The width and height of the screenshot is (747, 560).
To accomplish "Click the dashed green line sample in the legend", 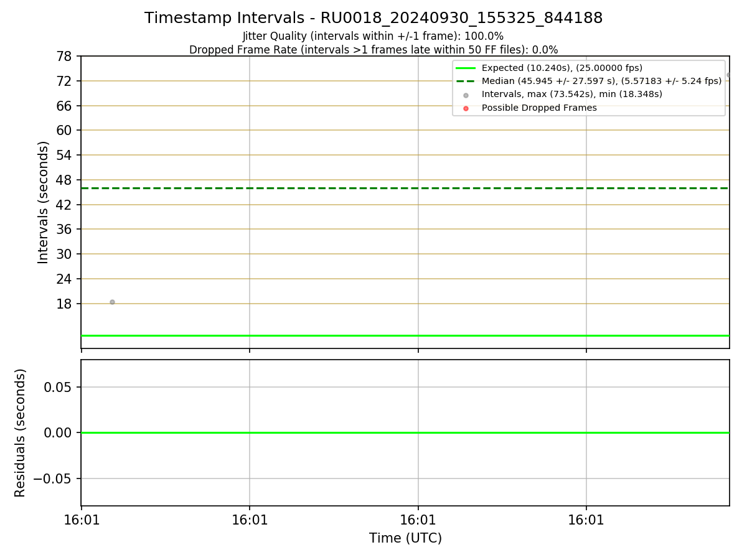I will 466,81.
